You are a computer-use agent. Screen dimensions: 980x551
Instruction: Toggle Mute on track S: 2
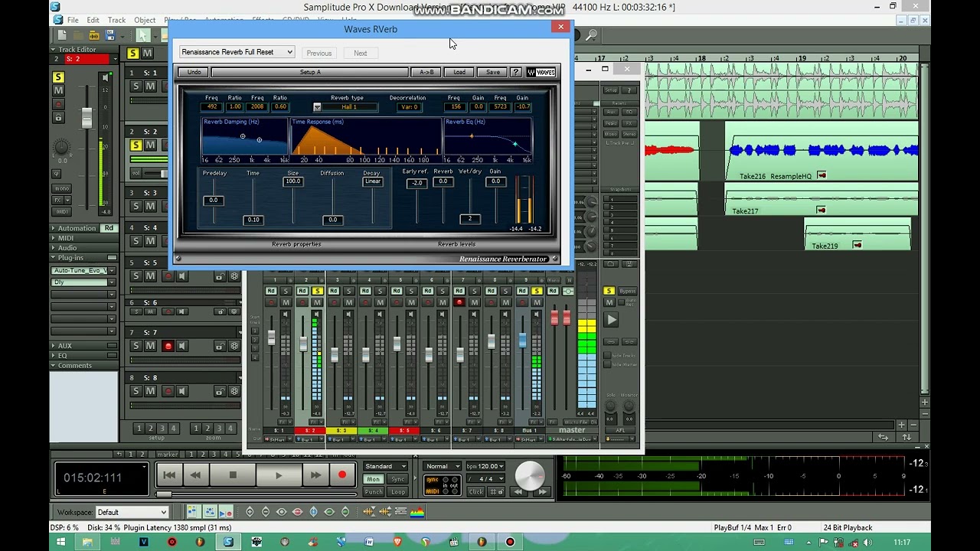pos(150,145)
